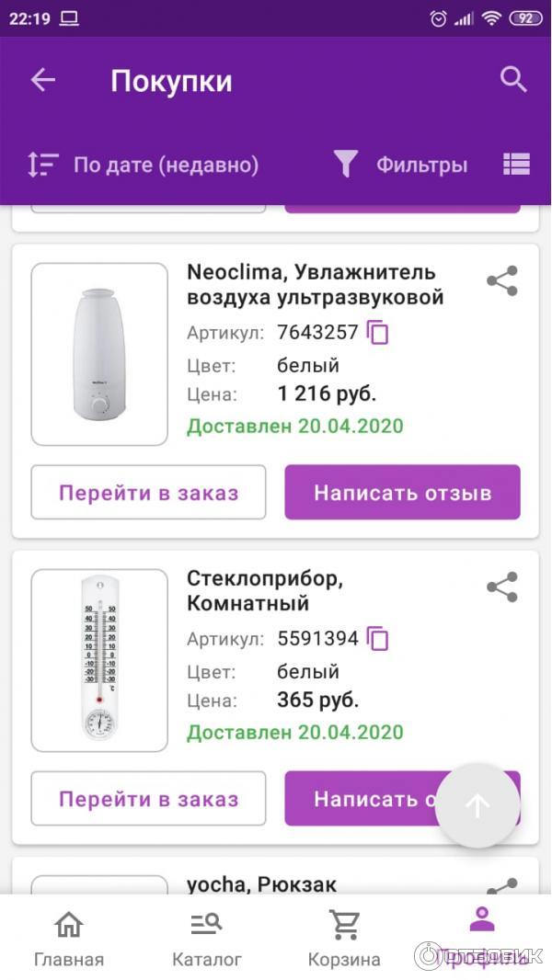Open the 'yocha, Рюкзак' product title
Image resolution: width=552 pixels, height=980 pixels.
(262, 884)
